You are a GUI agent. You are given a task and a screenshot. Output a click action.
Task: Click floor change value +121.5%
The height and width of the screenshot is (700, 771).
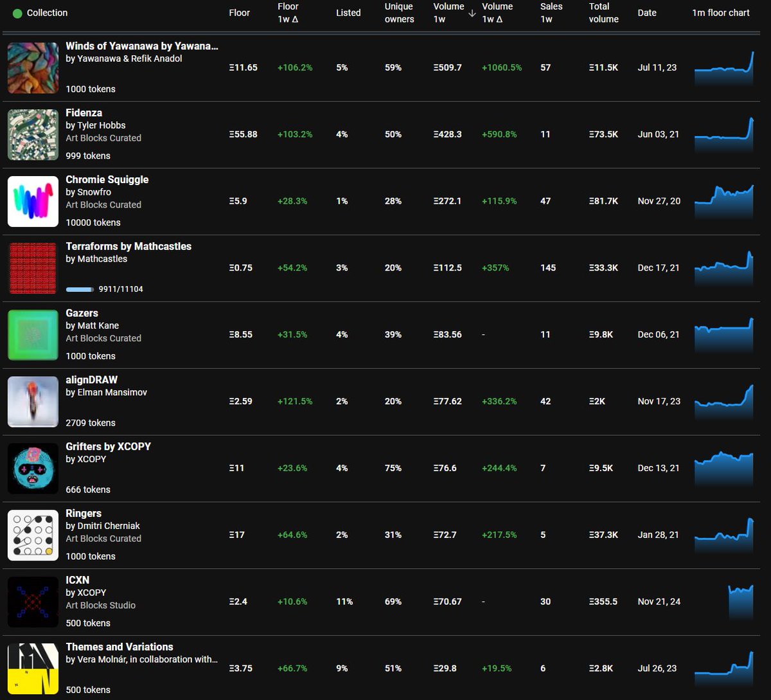coord(295,402)
